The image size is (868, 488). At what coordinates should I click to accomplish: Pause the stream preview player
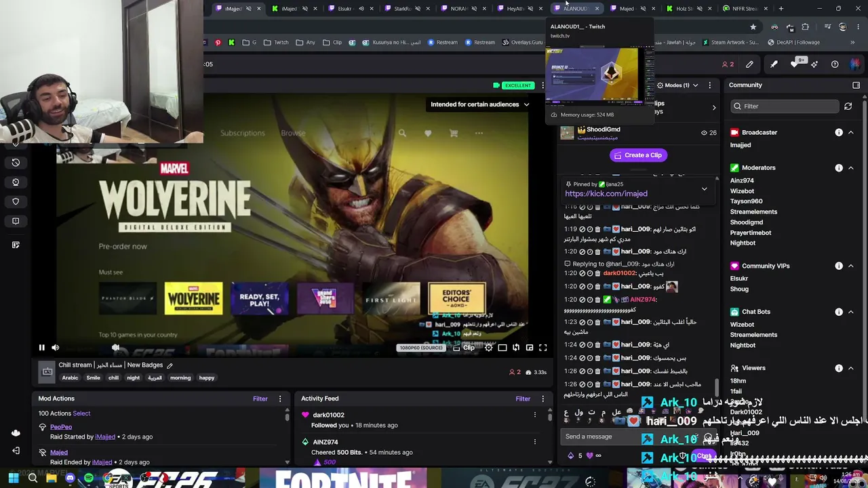coord(41,348)
